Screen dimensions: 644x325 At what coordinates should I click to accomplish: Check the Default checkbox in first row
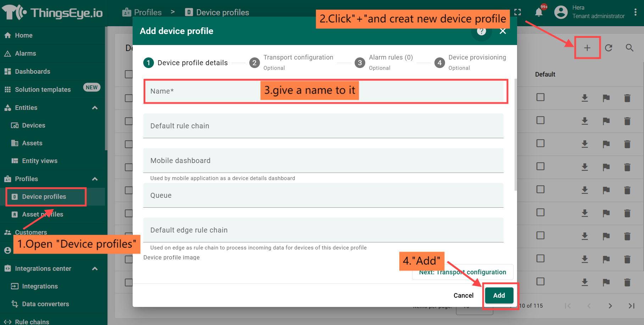pyautogui.click(x=540, y=97)
